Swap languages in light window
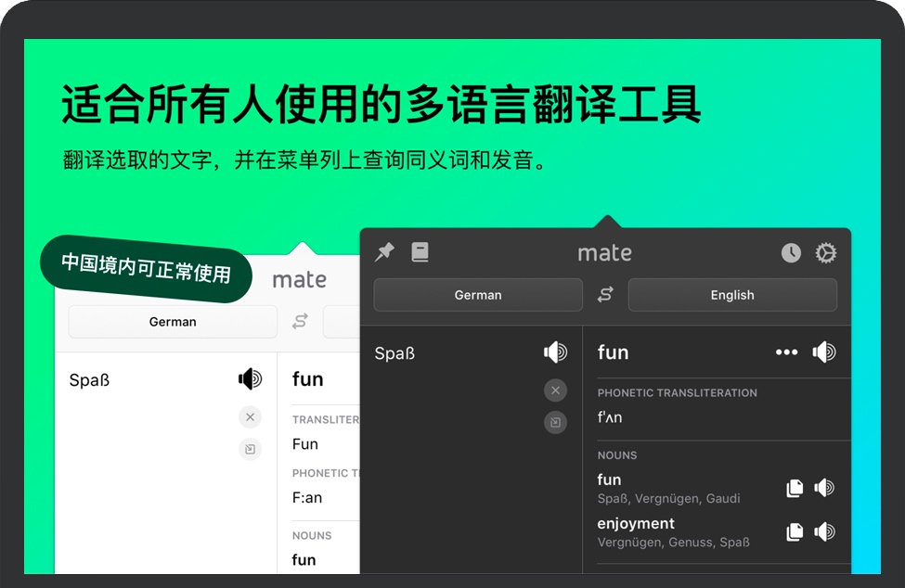This screenshot has width=905, height=588. coord(300,322)
